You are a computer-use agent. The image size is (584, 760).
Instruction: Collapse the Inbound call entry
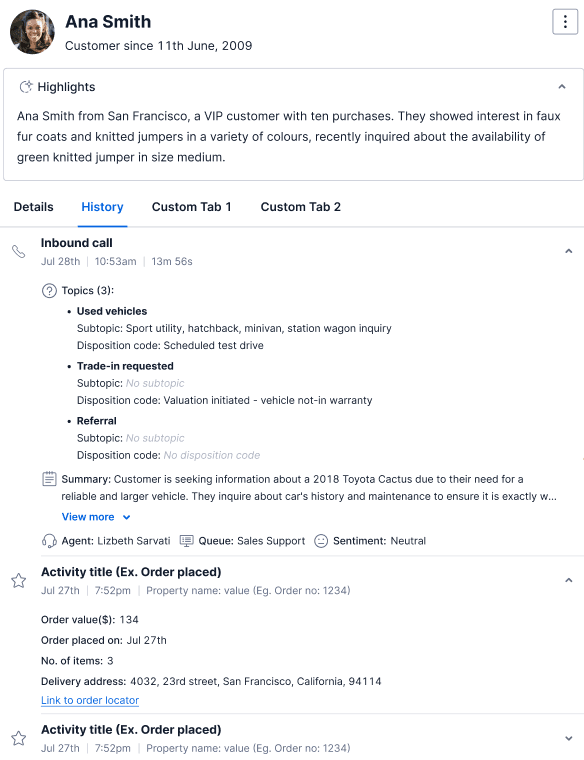tap(568, 251)
